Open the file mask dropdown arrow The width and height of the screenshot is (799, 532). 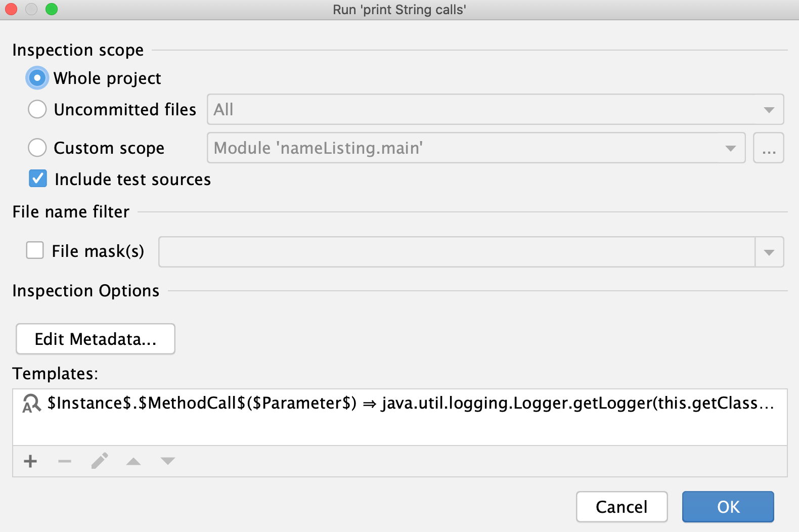(x=769, y=252)
